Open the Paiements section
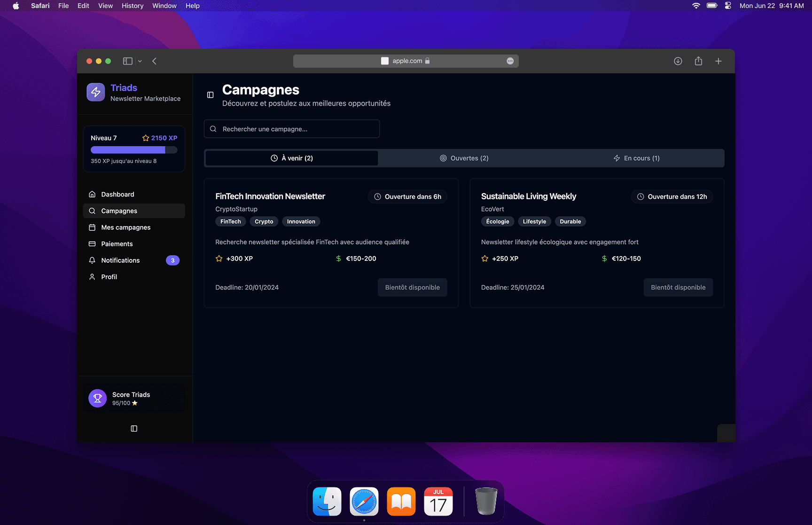 point(117,243)
